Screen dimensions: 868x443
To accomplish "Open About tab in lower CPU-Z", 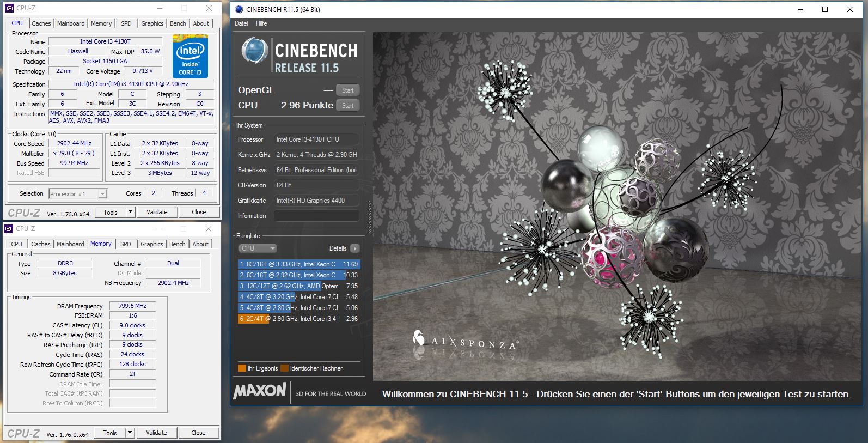I will pos(200,244).
